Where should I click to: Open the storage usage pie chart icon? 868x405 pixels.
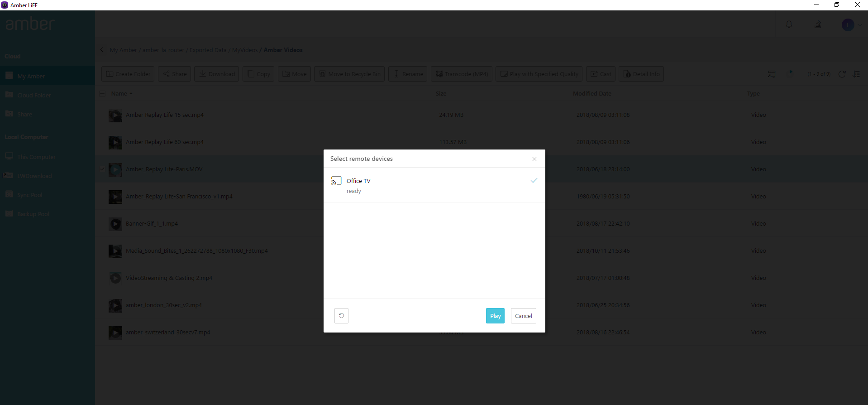791,74
